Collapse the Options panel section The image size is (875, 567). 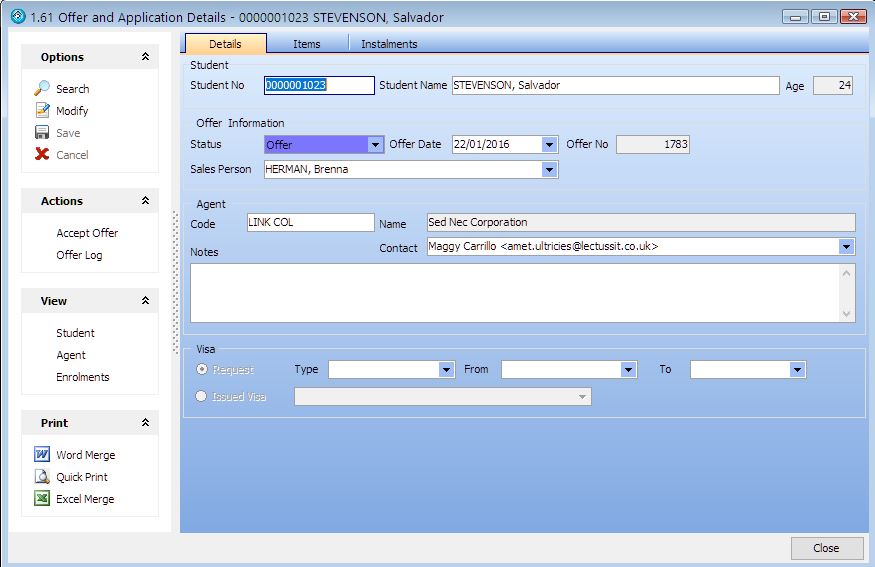coord(145,57)
